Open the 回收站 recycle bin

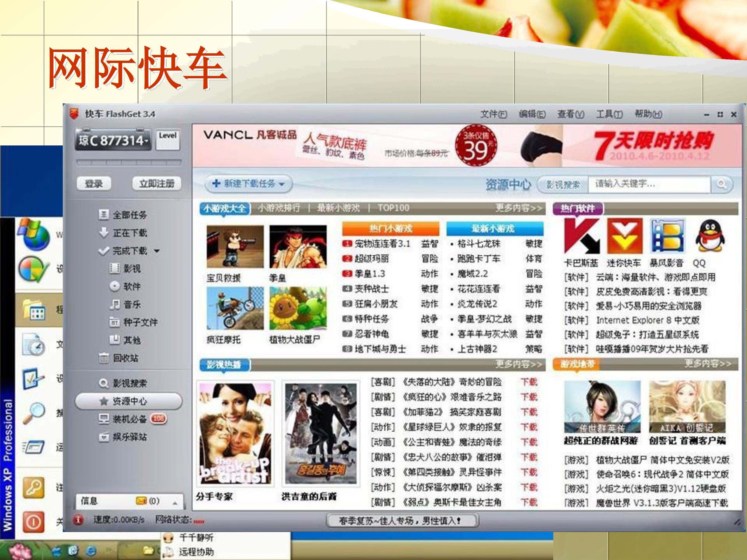pos(119,358)
